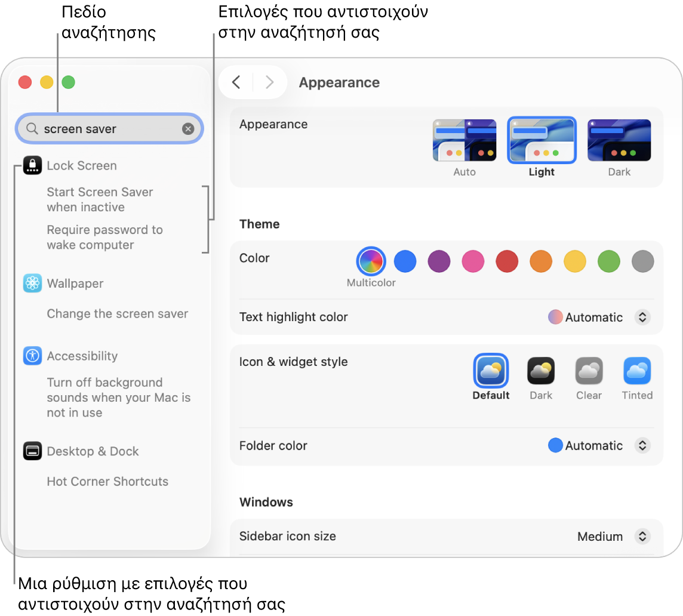The image size is (683, 616).
Task: Pick the red theme color
Action: click(x=507, y=261)
